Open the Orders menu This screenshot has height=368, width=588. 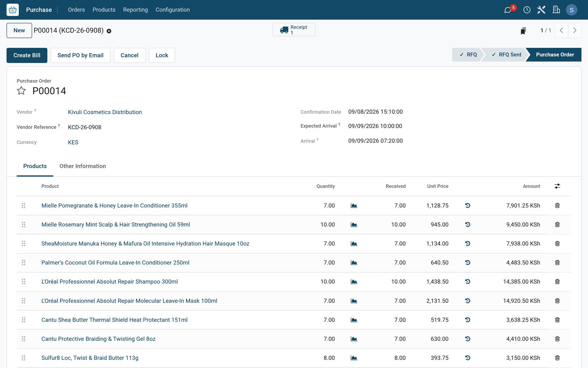(76, 10)
